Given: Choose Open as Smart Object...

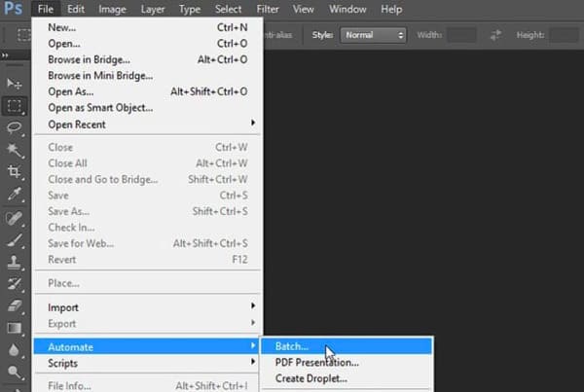Looking at the screenshot, I should tap(148, 108).
